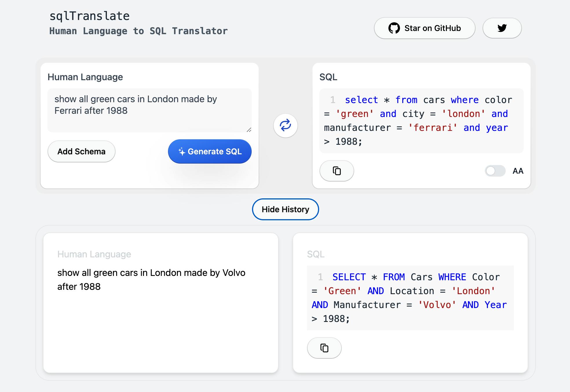Open the Add Schema option
Image resolution: width=570 pixels, height=392 pixels.
point(81,151)
